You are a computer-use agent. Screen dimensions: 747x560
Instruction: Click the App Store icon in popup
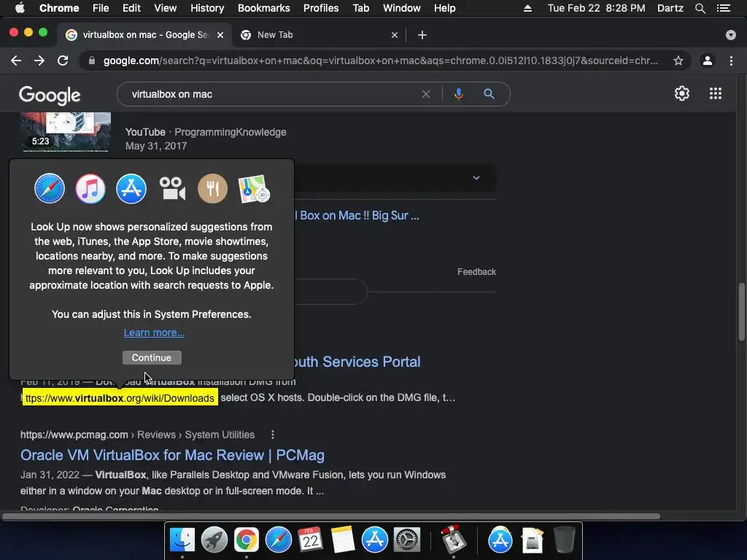point(131,189)
